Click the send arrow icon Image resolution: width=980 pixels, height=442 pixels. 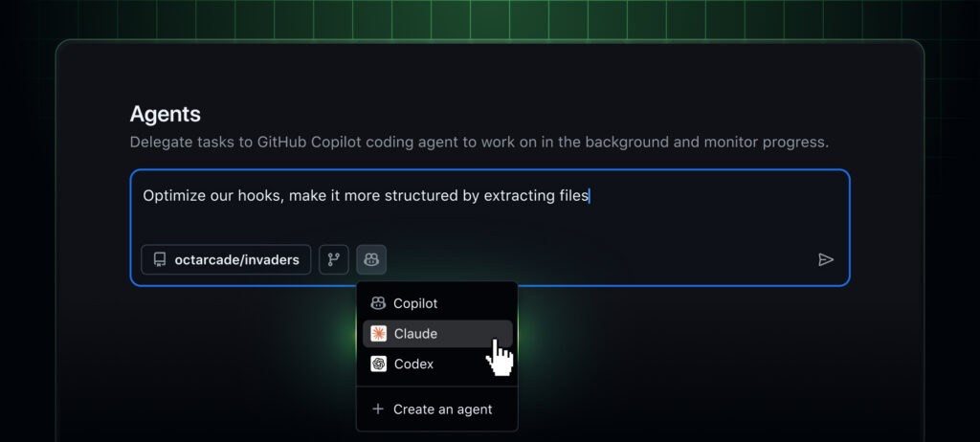click(x=826, y=259)
